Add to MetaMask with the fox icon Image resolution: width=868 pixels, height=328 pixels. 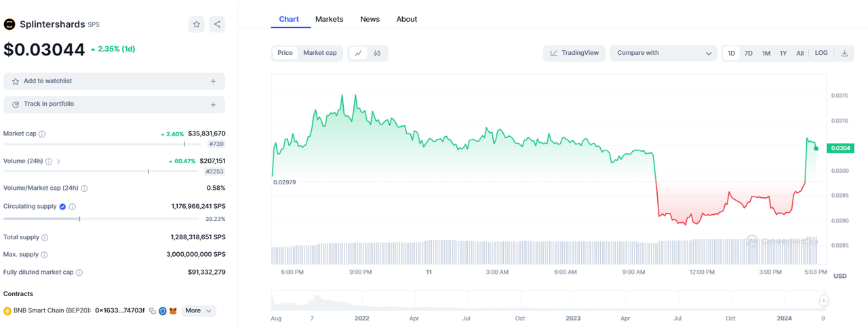[173, 311]
